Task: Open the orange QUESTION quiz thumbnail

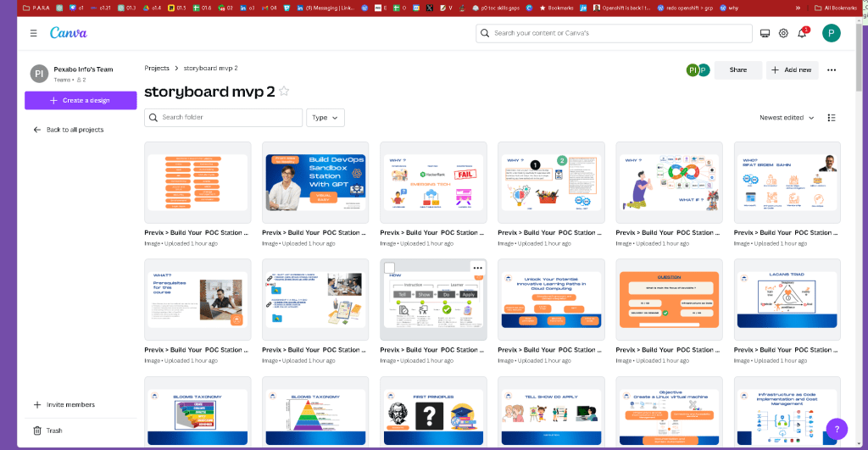Action: 670,299
